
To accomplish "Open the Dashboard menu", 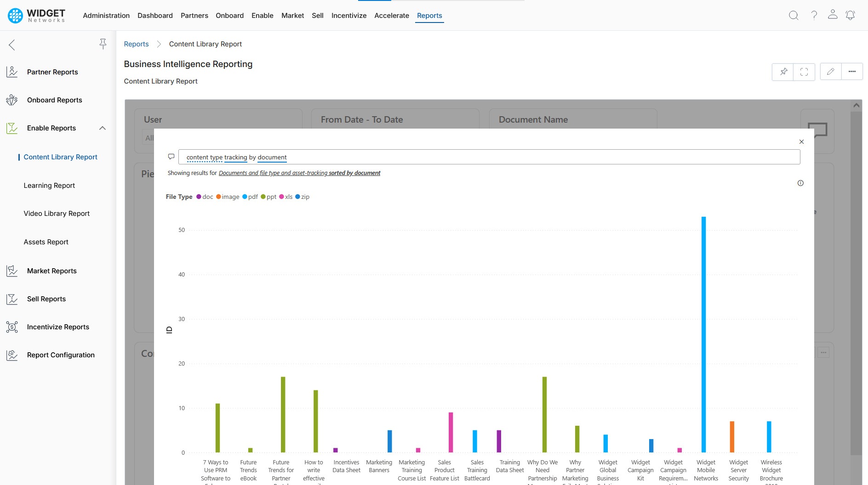I will point(155,16).
